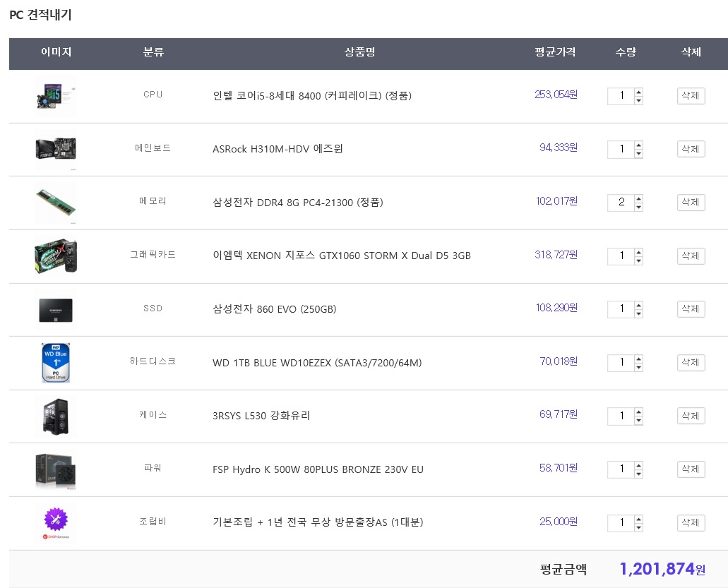Screen dimensions: 728x588
Task: Select the graphics card price '318,727원'
Action: point(556,255)
